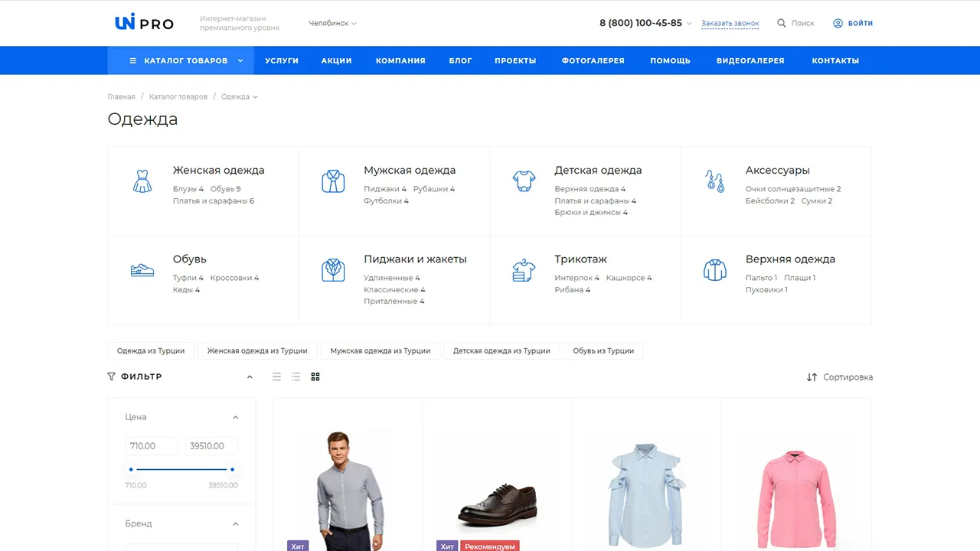The width and height of the screenshot is (980, 551).
Task: Click the minimum price slider handle
Action: (x=131, y=469)
